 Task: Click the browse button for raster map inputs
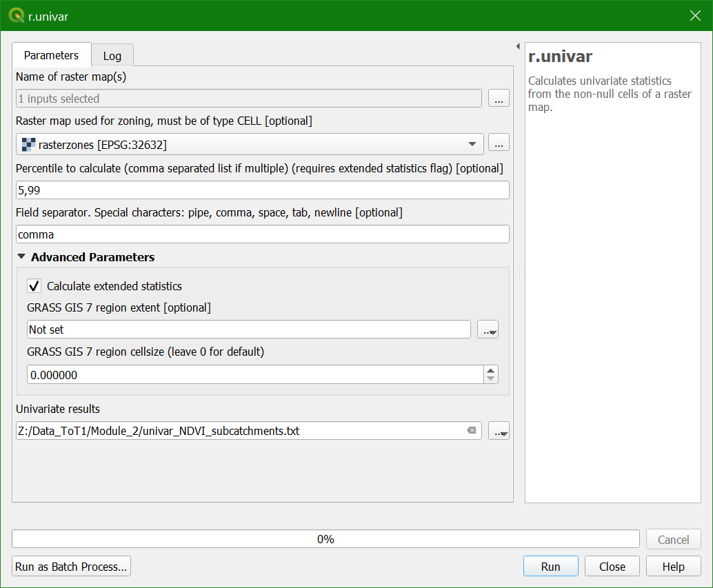click(x=499, y=99)
